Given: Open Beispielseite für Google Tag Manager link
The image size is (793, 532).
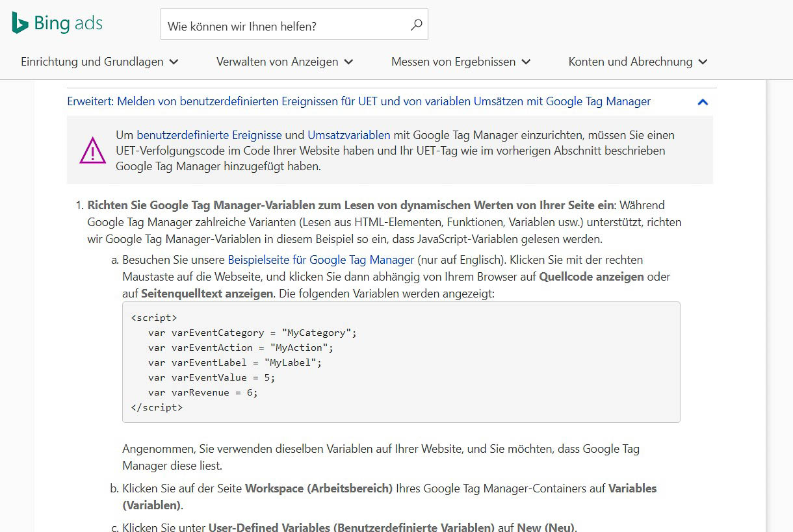Looking at the screenshot, I should coord(321,260).
